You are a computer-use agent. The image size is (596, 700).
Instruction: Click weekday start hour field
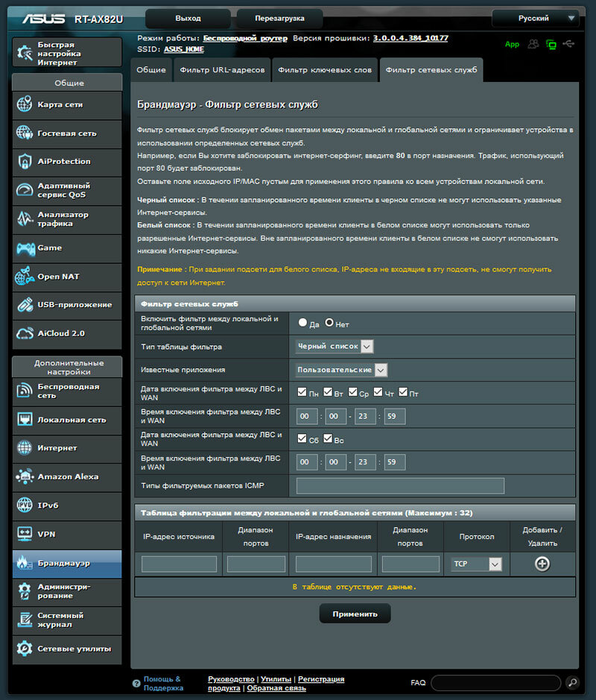click(x=307, y=416)
